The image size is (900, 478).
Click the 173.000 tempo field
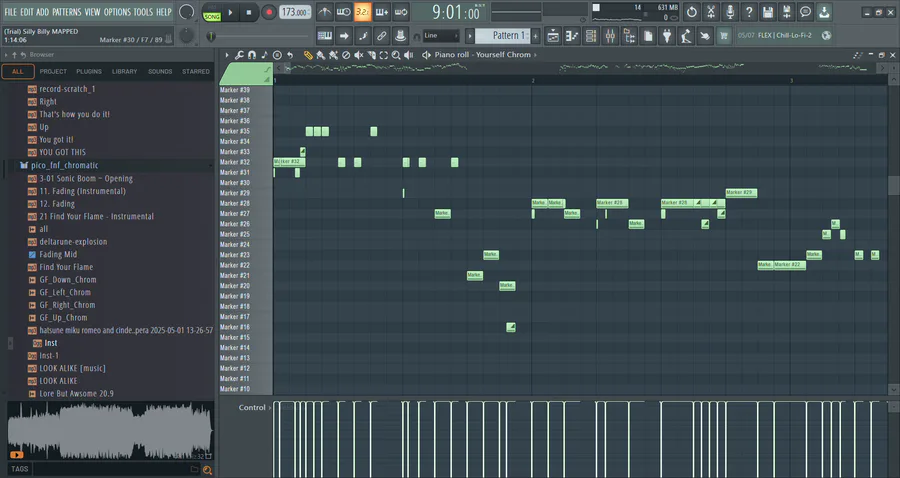click(295, 12)
